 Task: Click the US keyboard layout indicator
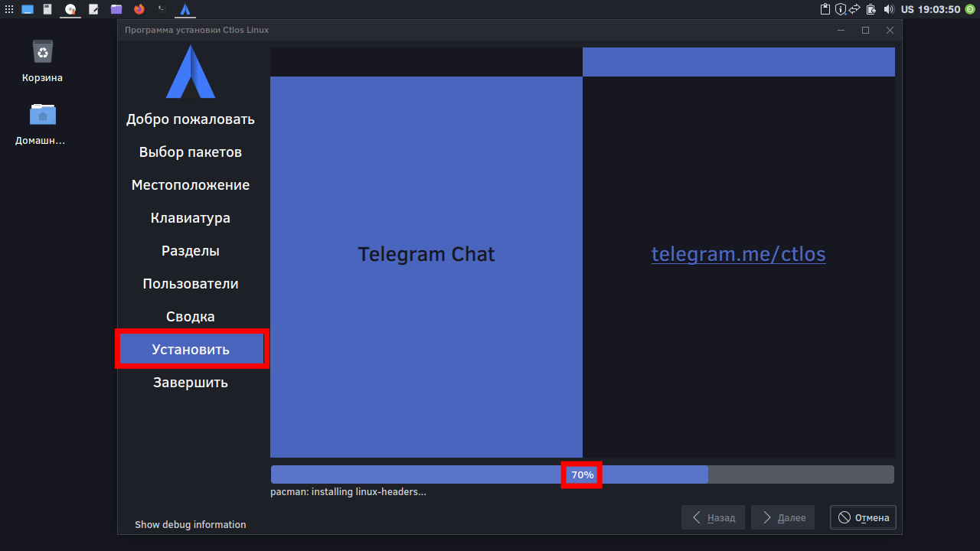(907, 9)
